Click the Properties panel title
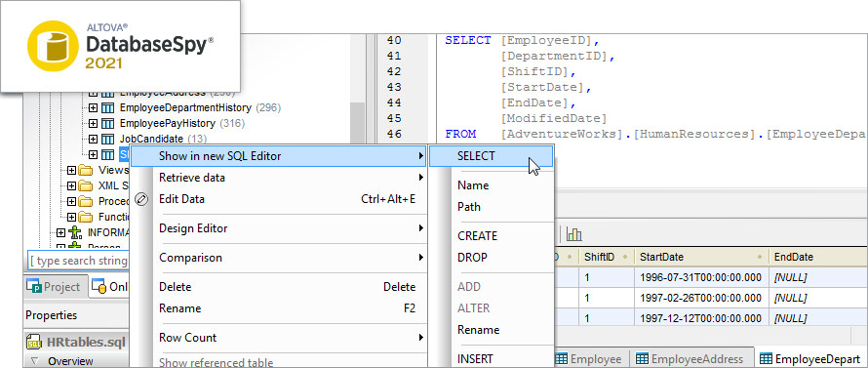868x368 pixels. click(52, 315)
